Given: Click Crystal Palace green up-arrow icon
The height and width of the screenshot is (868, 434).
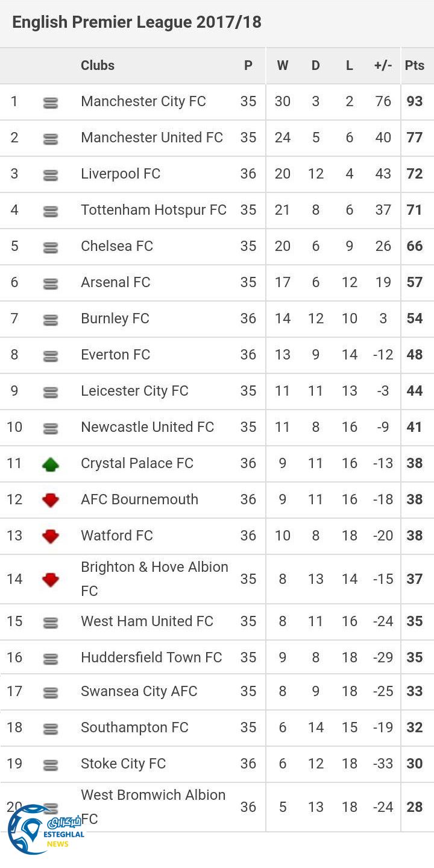Looking at the screenshot, I should (51, 464).
